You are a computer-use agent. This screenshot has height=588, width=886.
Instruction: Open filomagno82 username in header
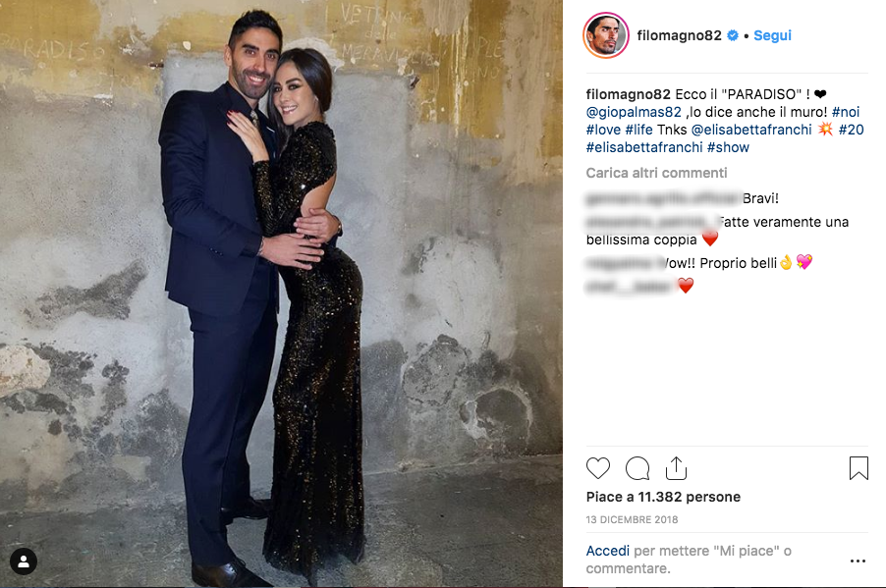679,35
